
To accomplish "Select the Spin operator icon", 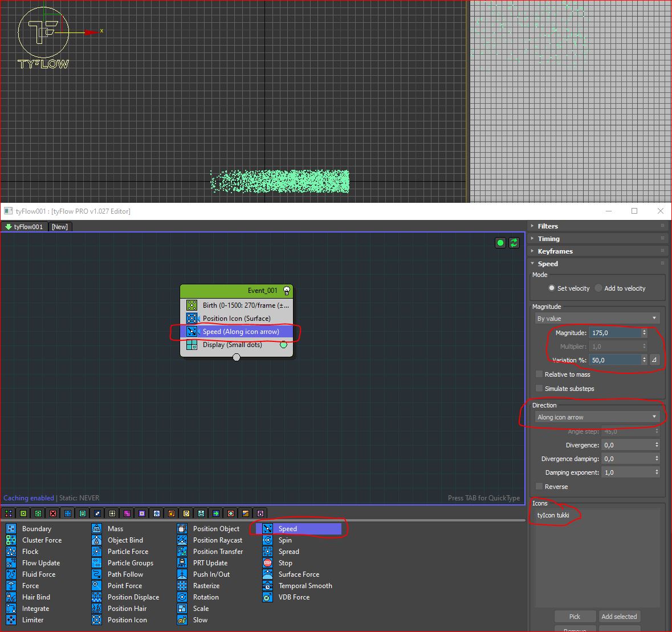I will tap(267, 540).
